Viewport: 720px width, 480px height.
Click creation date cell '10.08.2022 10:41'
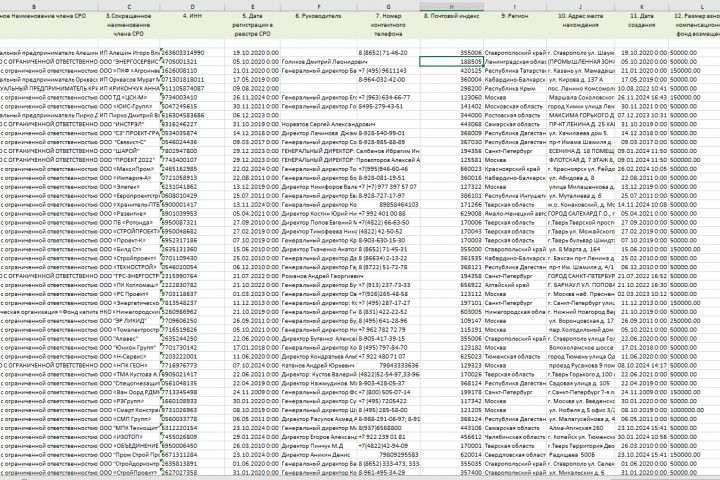click(641, 89)
